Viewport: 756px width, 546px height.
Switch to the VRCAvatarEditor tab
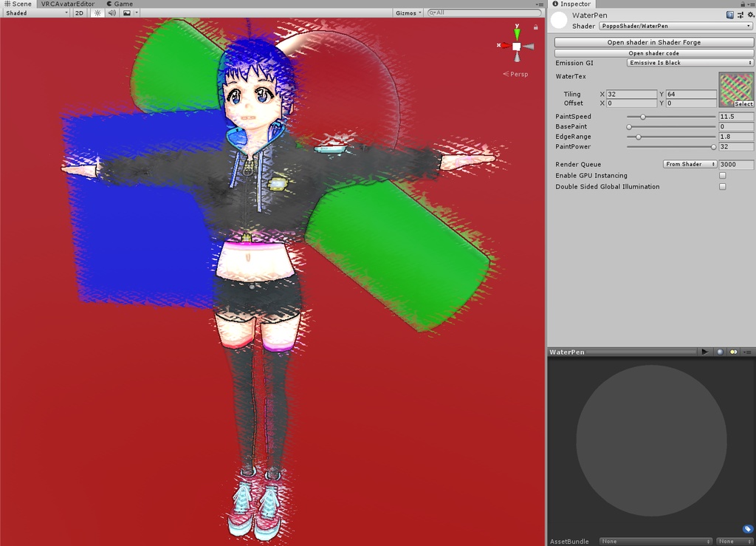tap(67, 4)
